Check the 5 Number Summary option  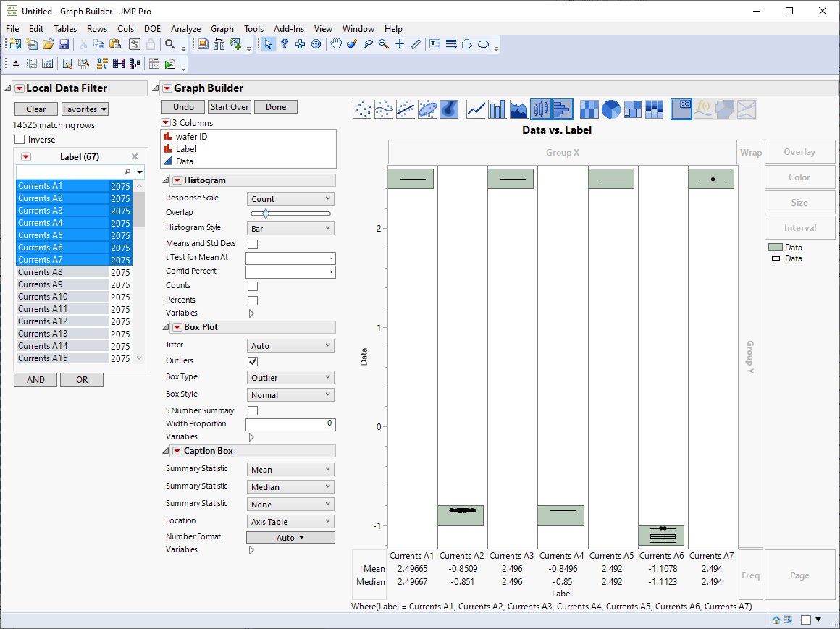253,411
